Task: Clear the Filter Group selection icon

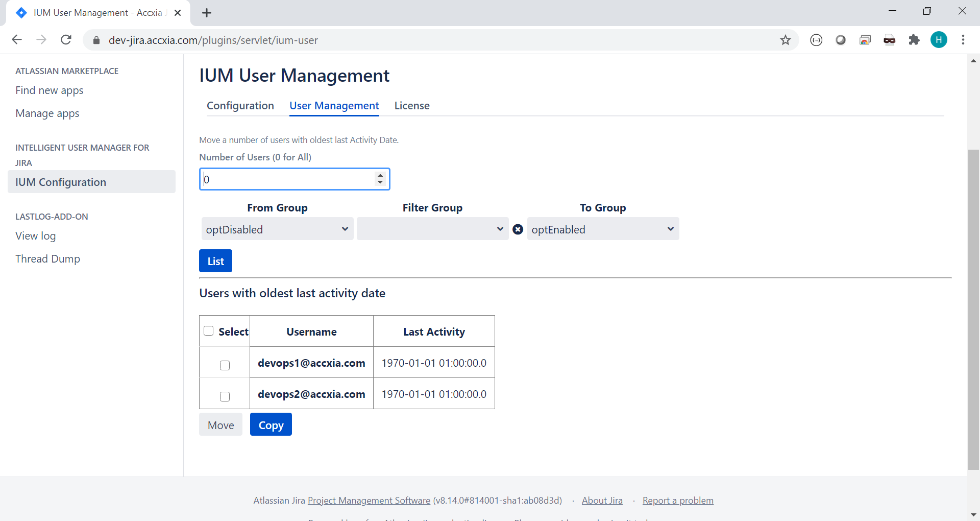Action: point(518,229)
